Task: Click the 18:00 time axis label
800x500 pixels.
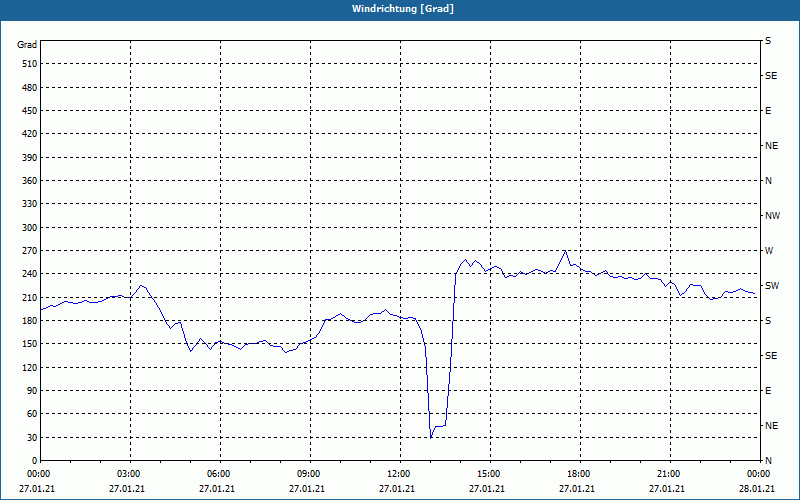Action: tap(578, 474)
